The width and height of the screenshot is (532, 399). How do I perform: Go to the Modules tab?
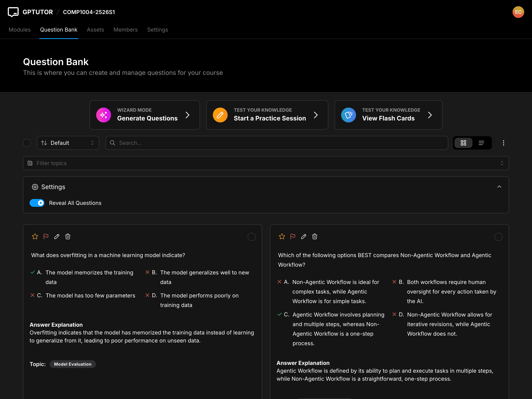(19, 30)
